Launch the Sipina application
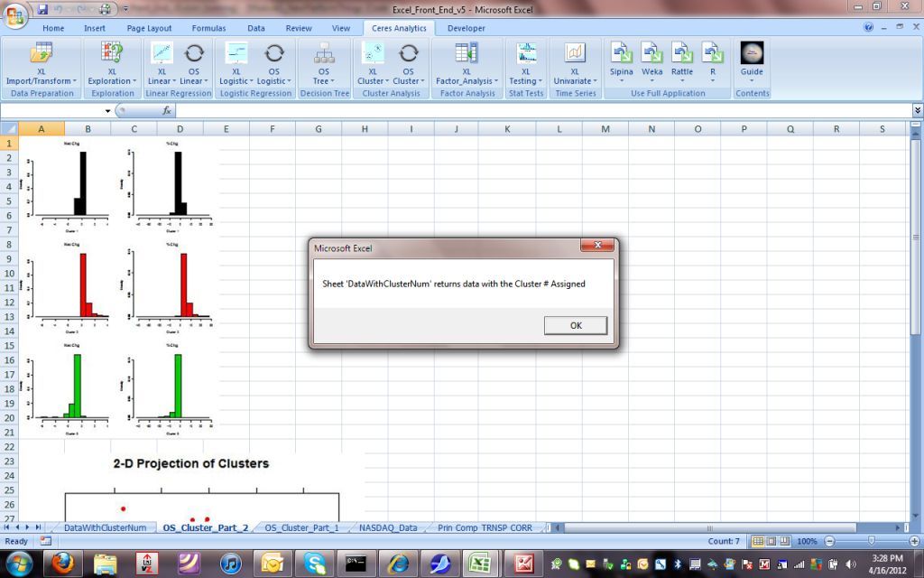Screen dimensions: 924x578 621,62
